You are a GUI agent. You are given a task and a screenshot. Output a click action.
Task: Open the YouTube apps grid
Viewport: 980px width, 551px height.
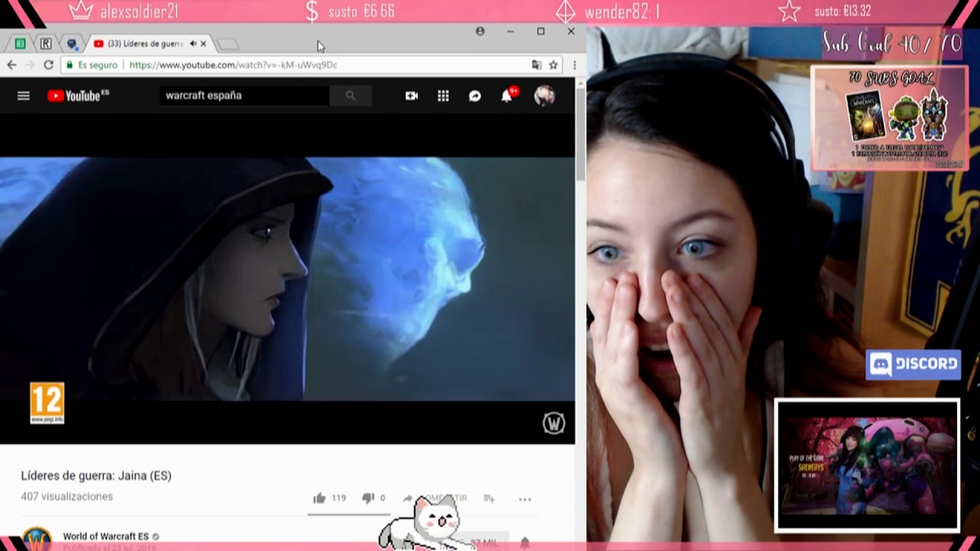tap(443, 96)
